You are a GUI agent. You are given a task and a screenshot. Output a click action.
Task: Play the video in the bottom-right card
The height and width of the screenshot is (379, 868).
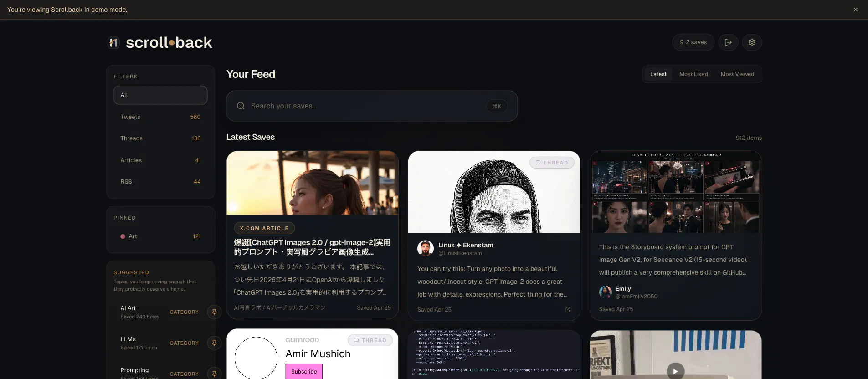coord(675,371)
